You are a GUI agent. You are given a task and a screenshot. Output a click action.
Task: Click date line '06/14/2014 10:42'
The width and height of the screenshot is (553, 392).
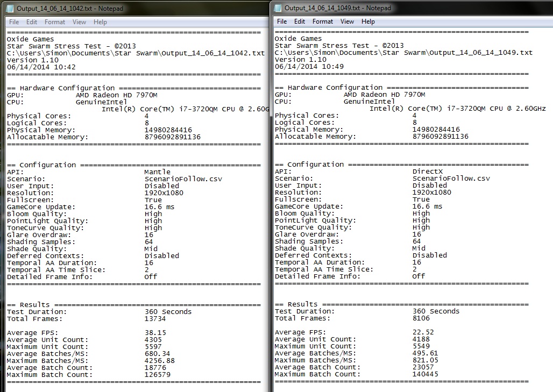pos(41,67)
